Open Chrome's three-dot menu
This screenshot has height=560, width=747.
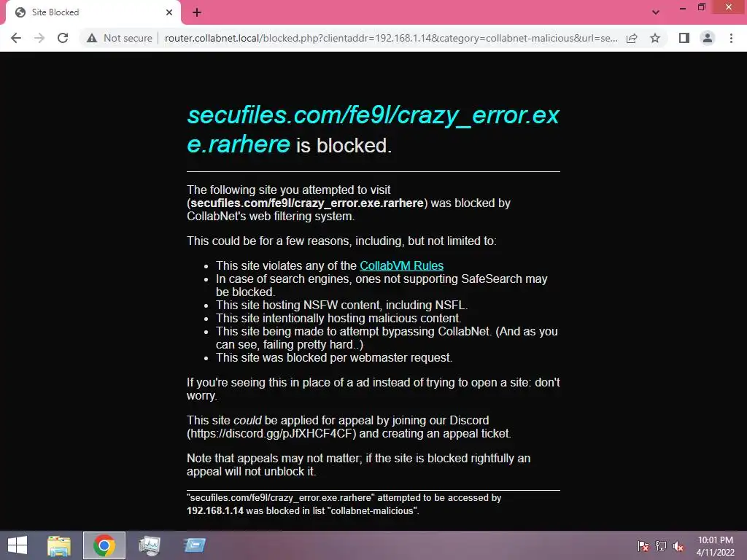tap(731, 38)
